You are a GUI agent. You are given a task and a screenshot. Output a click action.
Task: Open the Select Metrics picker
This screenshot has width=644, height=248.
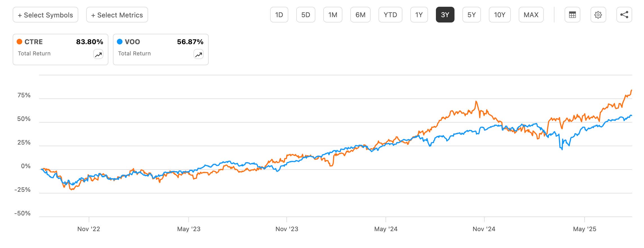pos(117,15)
